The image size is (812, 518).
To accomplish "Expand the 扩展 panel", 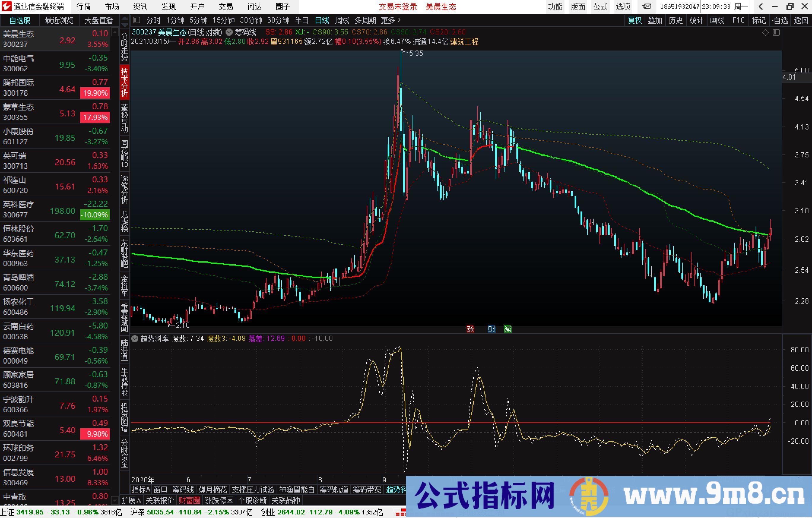I will [131, 500].
